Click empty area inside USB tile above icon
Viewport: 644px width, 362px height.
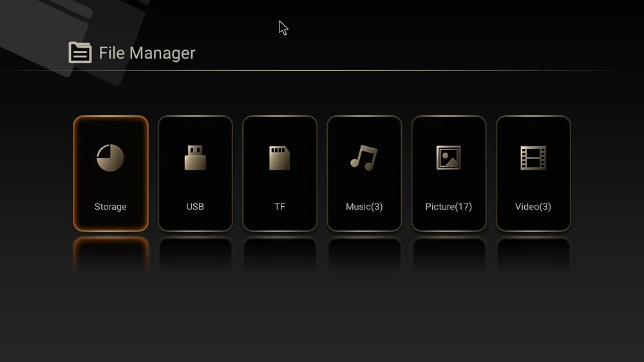[195, 130]
